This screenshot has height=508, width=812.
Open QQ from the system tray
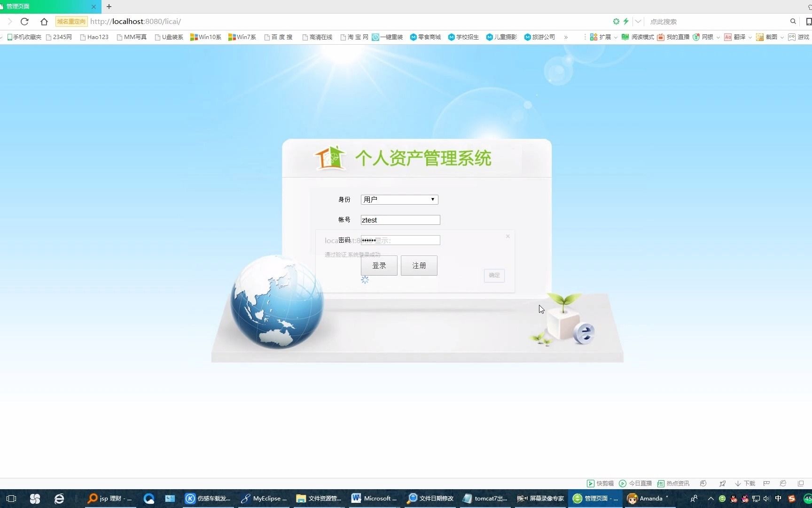coord(734,498)
